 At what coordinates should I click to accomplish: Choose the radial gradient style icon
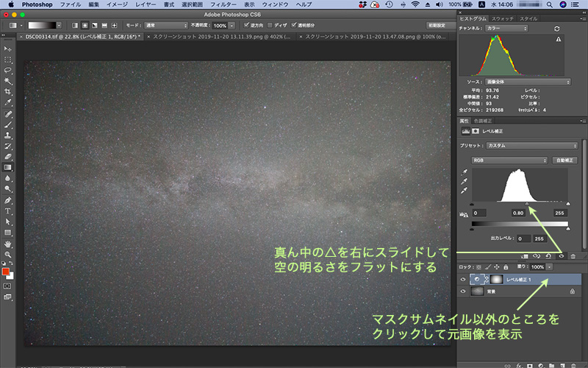pos(85,25)
